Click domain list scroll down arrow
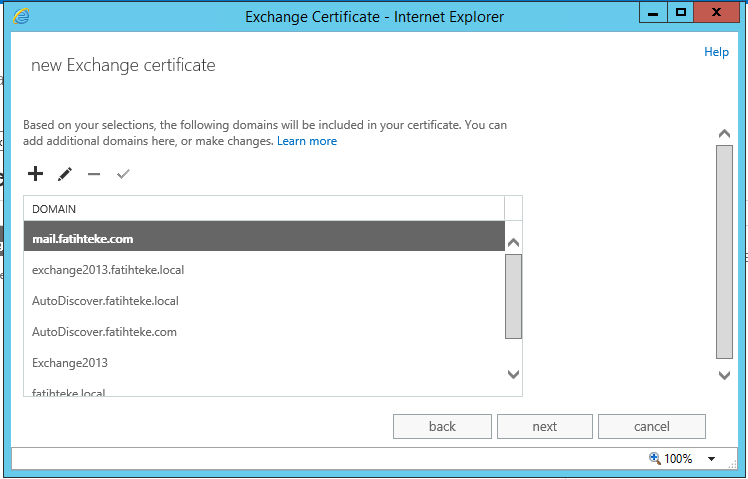This screenshot has width=748, height=479. click(513, 374)
